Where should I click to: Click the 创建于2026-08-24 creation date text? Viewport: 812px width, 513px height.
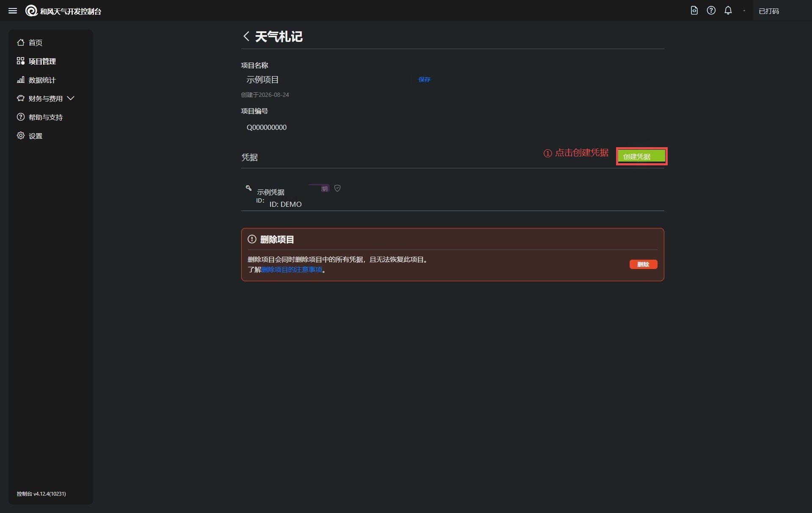pyautogui.click(x=265, y=95)
